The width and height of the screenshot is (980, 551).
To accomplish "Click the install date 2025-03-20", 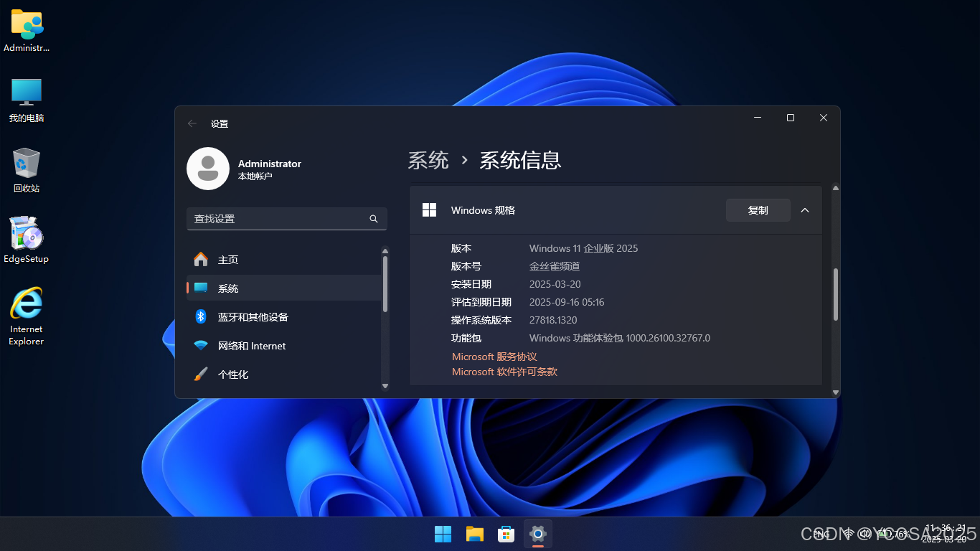I will point(555,284).
